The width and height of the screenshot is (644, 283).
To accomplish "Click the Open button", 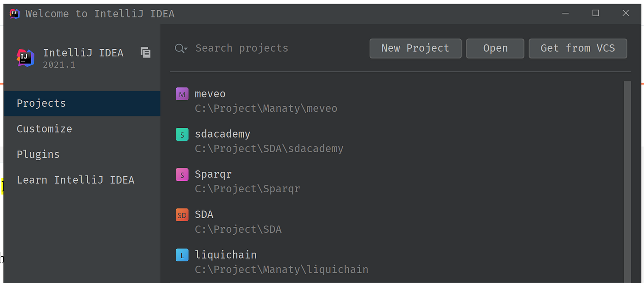I will click(x=495, y=48).
